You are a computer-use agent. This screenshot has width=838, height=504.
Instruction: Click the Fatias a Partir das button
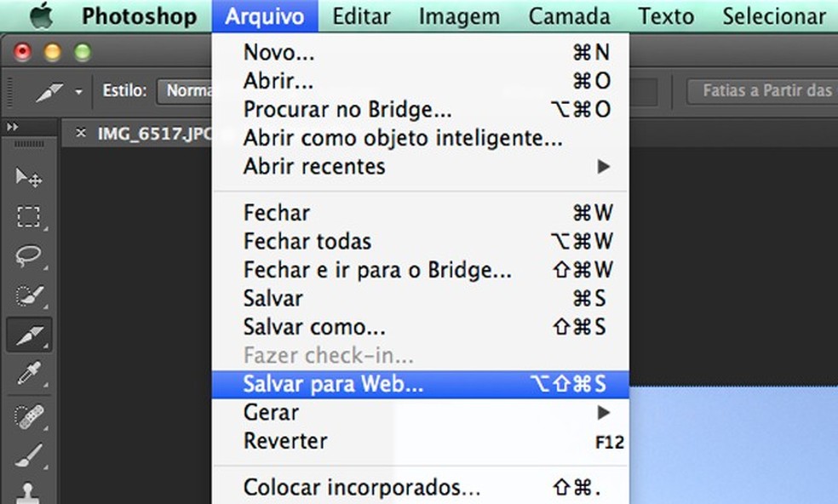click(x=769, y=90)
